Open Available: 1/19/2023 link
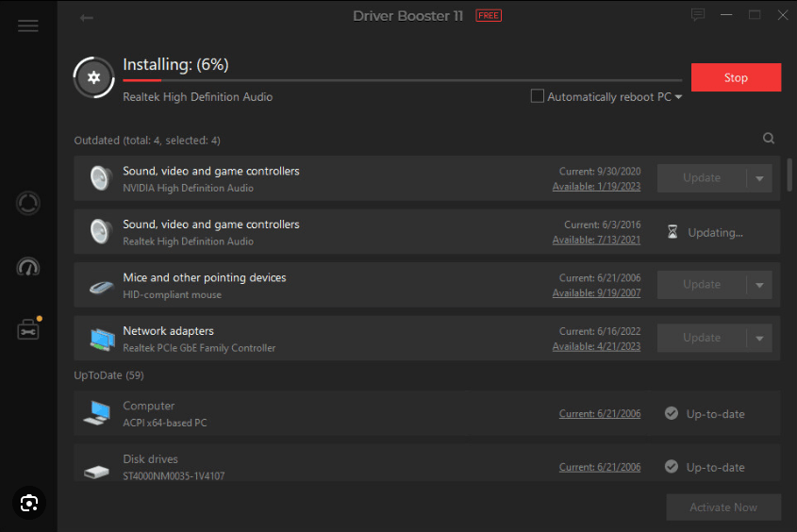Image resolution: width=797 pixels, height=532 pixels. (x=596, y=187)
